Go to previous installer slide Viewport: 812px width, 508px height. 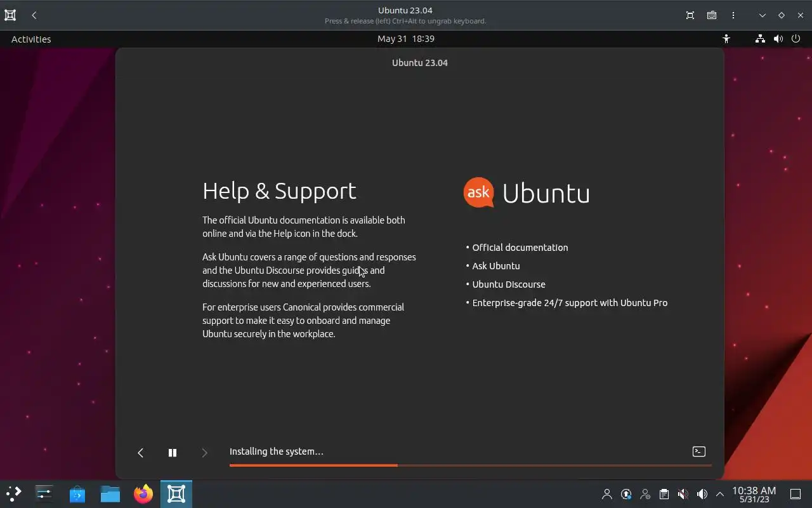141,452
